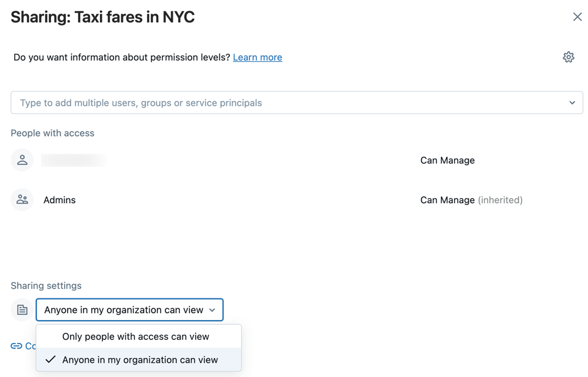
Task: Click Can Manage permission for the user
Action: click(x=447, y=160)
